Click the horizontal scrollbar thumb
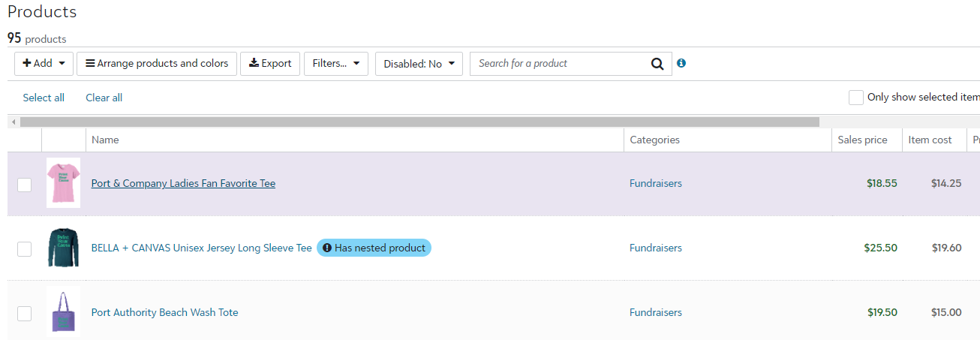The image size is (980, 340). point(419,122)
